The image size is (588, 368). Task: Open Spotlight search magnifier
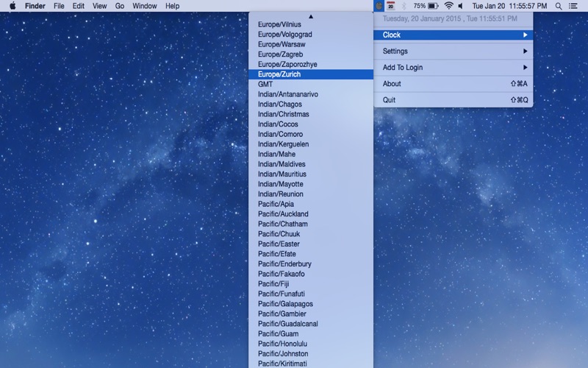click(x=559, y=6)
